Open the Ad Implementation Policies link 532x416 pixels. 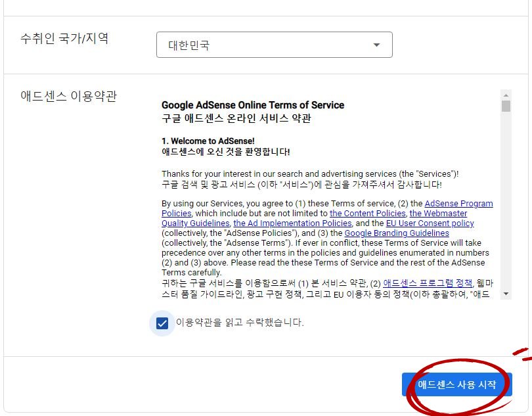tap(292, 223)
